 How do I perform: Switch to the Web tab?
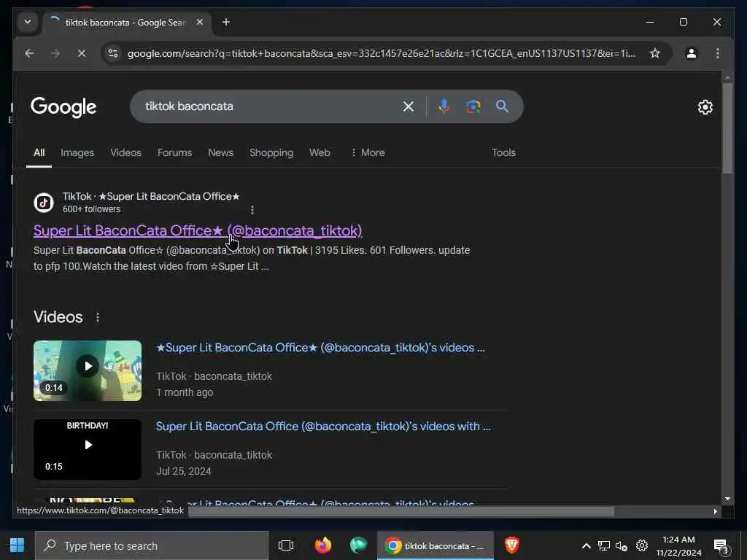click(320, 152)
